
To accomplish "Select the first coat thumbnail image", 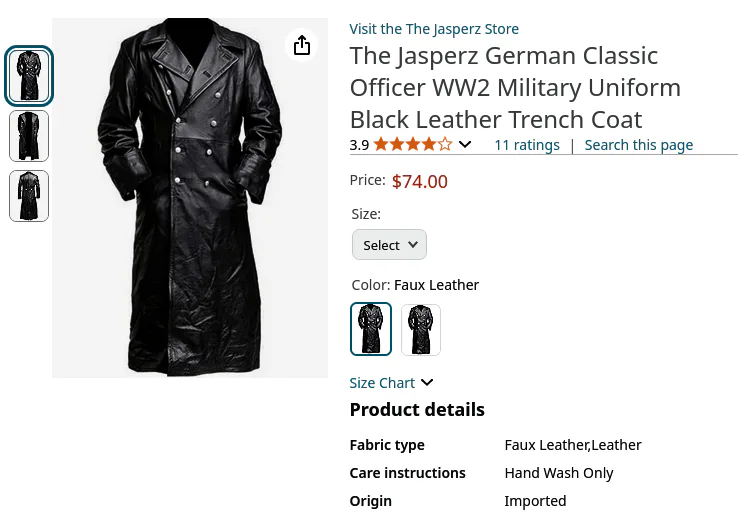I will coord(29,76).
